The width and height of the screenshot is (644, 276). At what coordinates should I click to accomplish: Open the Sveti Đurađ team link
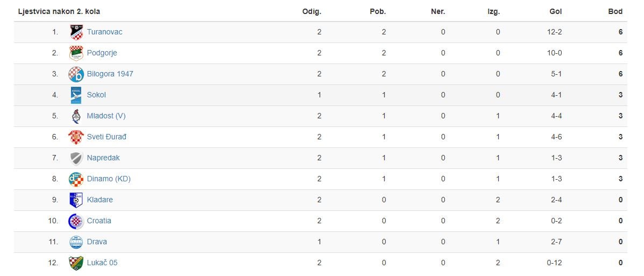pyautogui.click(x=107, y=137)
